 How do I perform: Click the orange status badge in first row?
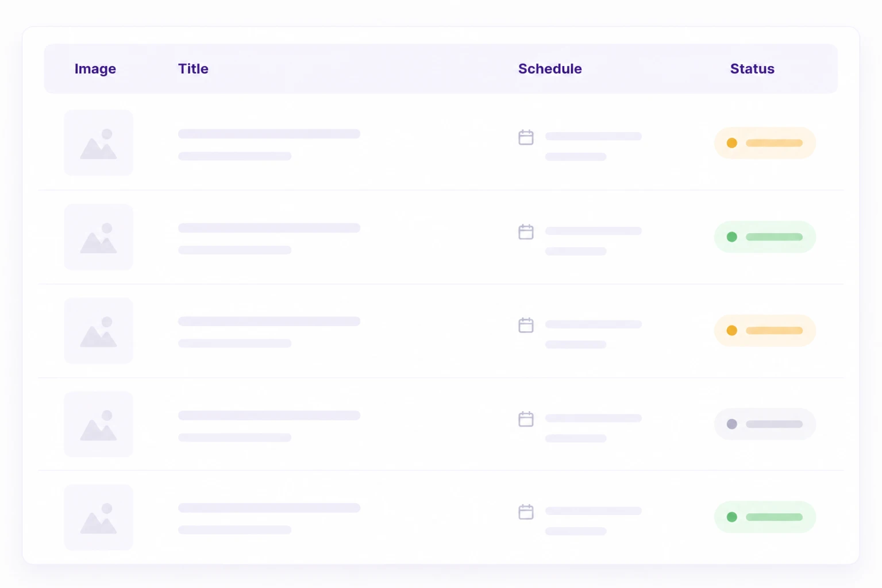click(x=765, y=143)
